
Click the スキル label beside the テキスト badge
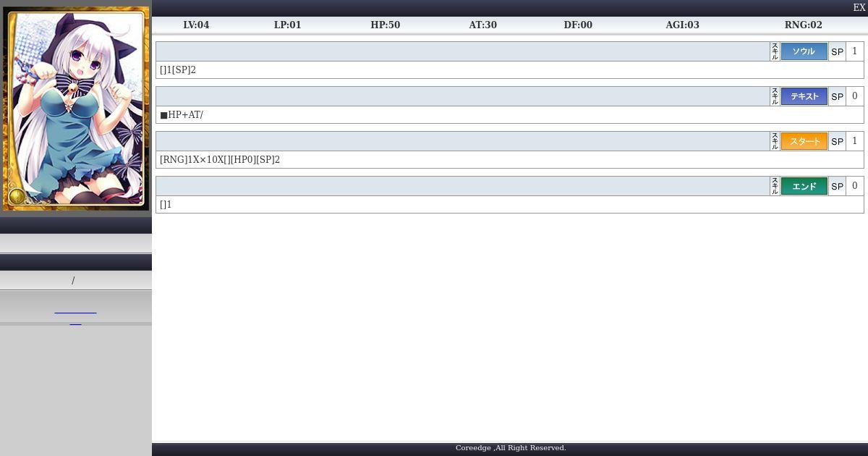pyautogui.click(x=775, y=96)
